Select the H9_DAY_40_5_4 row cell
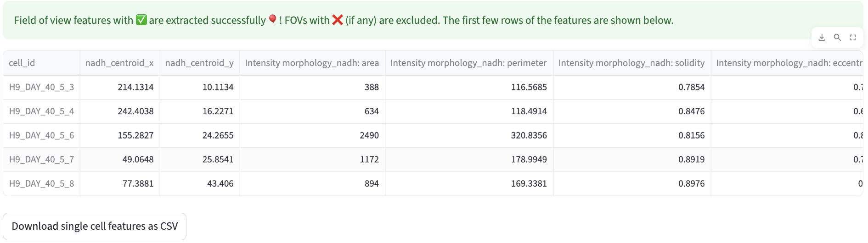Image resolution: width=868 pixels, height=243 pixels. 41,111
